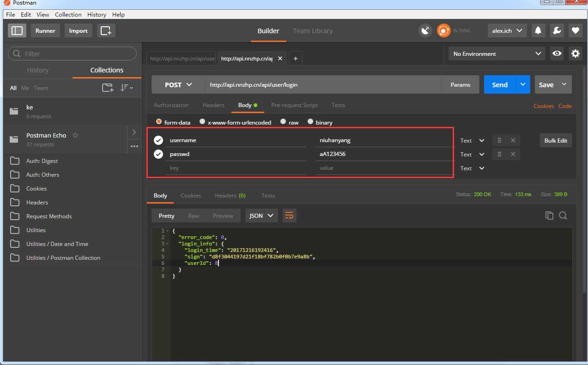Switch to Team Library tab
Image resolution: width=588 pixels, height=365 pixels.
tap(313, 31)
